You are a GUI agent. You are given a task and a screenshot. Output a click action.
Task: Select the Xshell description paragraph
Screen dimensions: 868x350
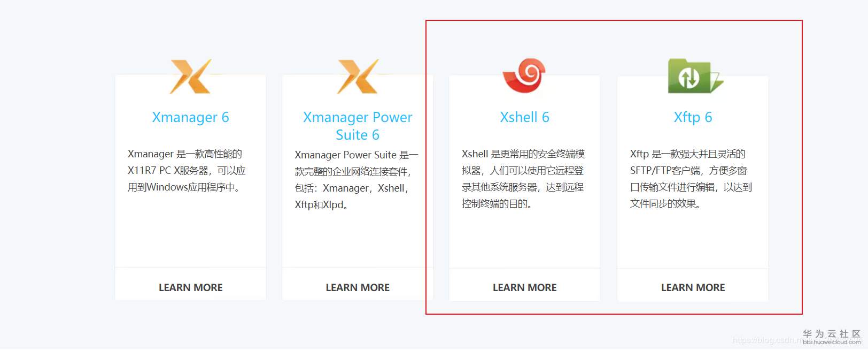[523, 179]
